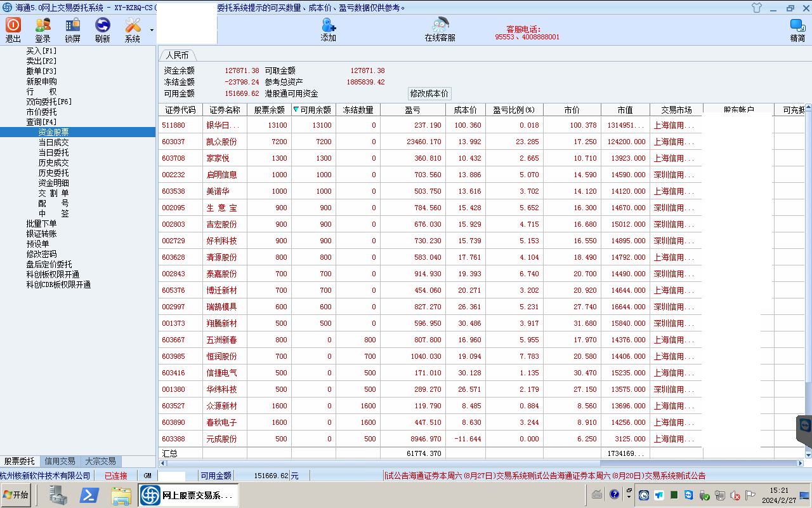
Task: Select the 大宗交易 bottom tab
Action: click(x=100, y=462)
